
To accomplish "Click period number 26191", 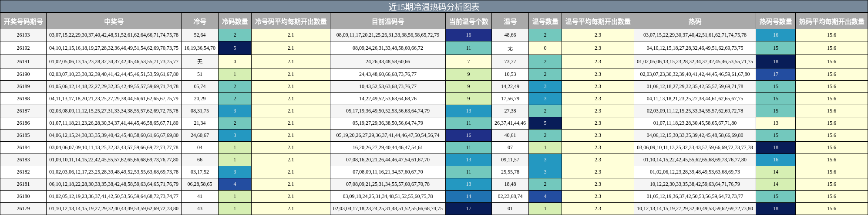I will [x=23, y=61].
